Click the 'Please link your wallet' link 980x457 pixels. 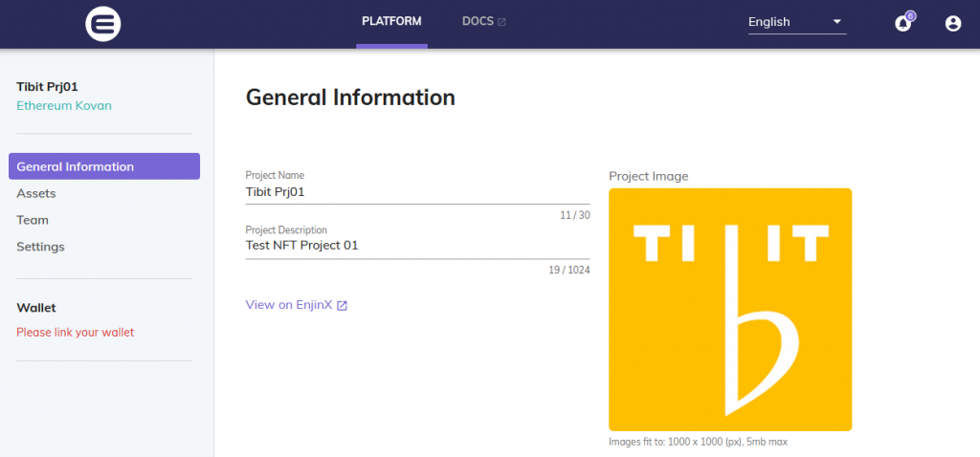75,333
